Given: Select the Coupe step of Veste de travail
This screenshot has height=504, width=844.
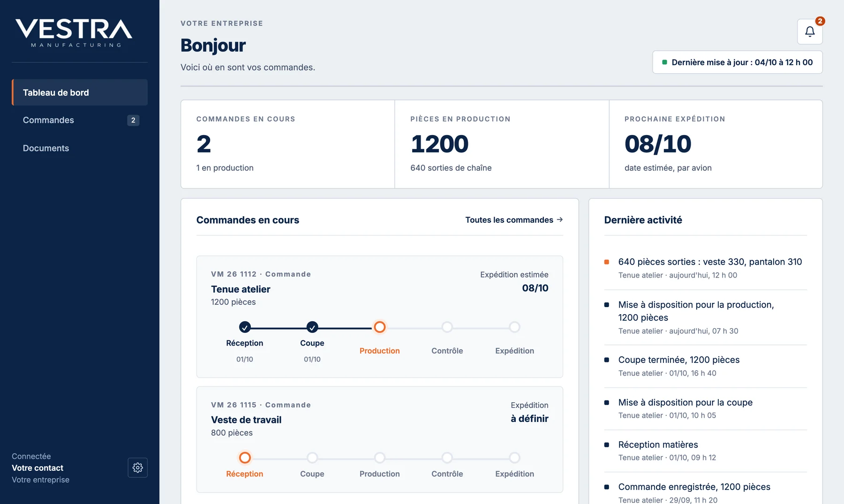Looking at the screenshot, I should pyautogui.click(x=312, y=458).
